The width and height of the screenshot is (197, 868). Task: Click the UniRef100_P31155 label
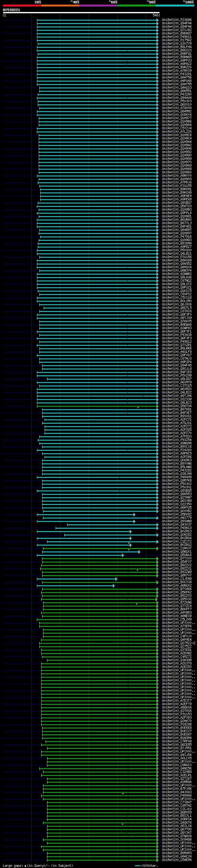click(x=177, y=186)
